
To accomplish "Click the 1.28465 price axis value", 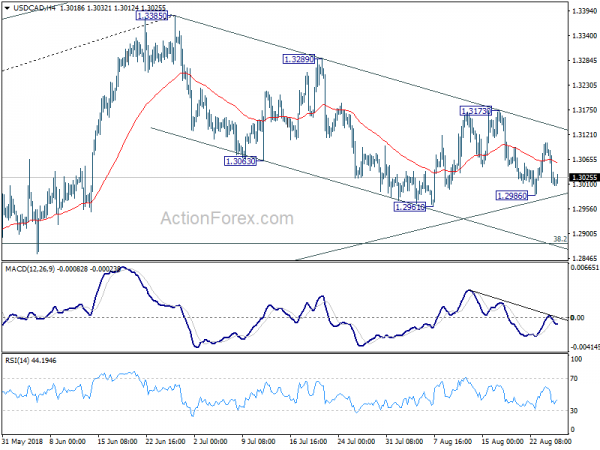I will tap(584, 258).
